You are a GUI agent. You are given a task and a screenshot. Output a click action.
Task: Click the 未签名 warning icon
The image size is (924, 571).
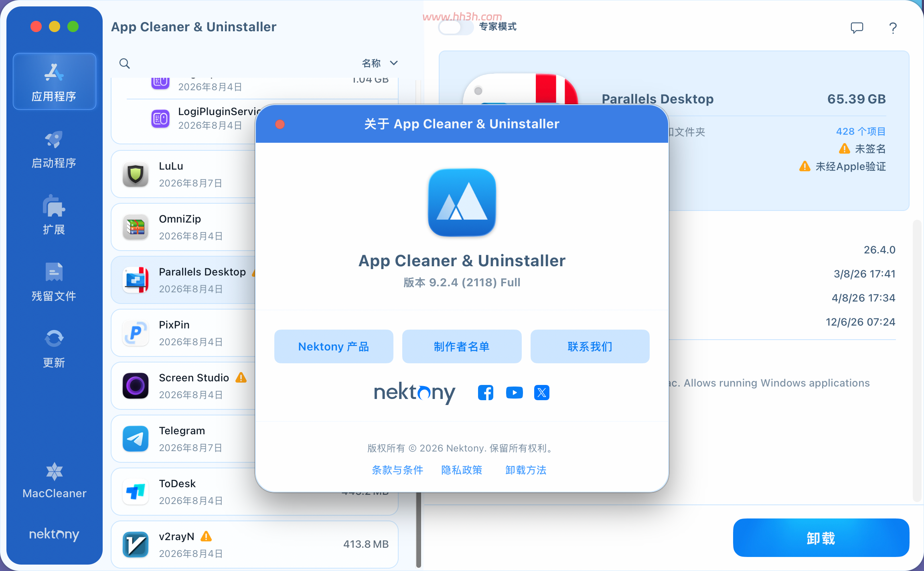tap(845, 149)
